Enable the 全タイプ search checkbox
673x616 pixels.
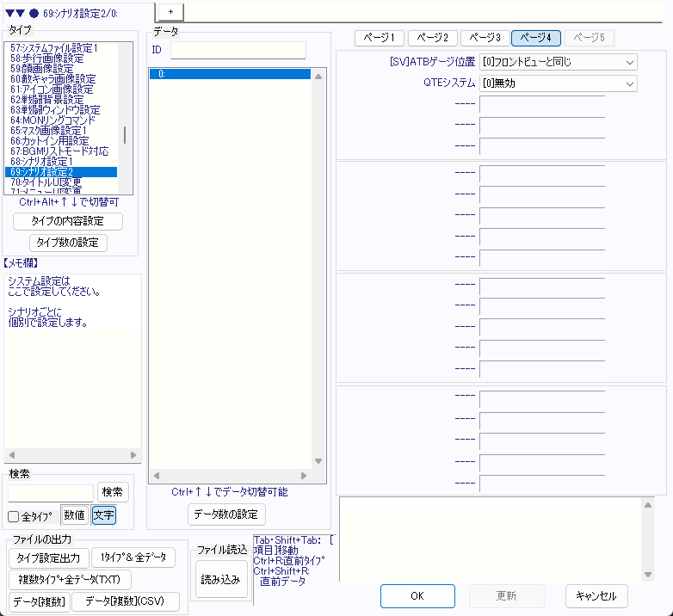pos(14,517)
